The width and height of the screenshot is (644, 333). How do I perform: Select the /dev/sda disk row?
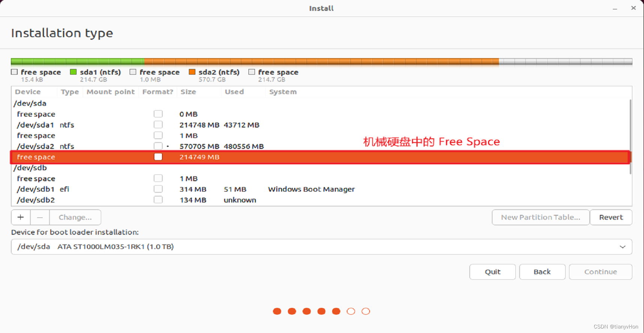click(x=321, y=103)
